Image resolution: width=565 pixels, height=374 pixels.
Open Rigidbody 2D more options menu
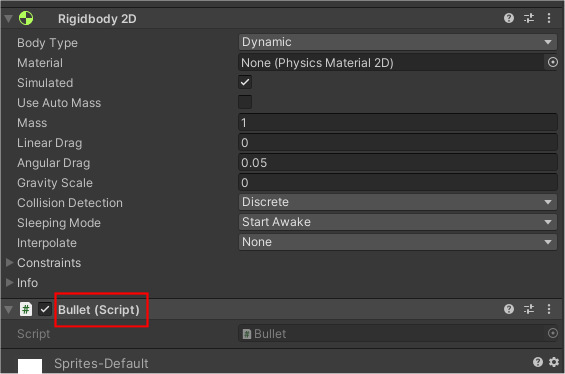pyautogui.click(x=549, y=18)
